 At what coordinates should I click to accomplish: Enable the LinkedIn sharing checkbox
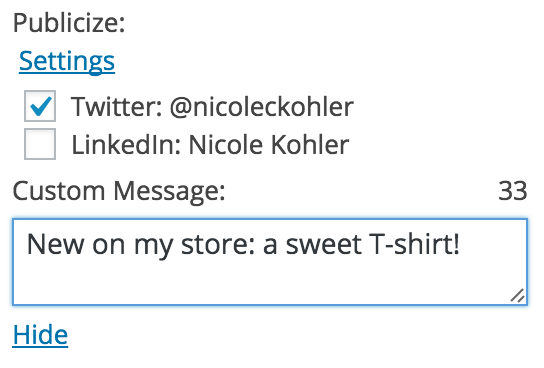(x=40, y=144)
